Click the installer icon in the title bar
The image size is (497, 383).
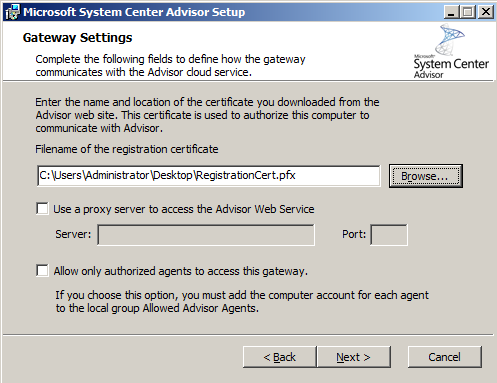13,12
